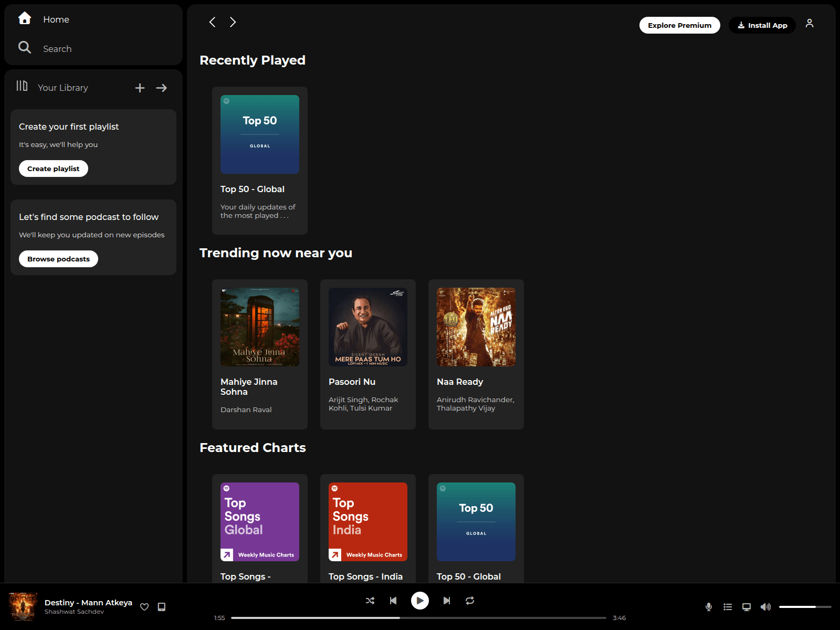
Task: Click the 1:55 elapsed time
Action: [x=219, y=618]
